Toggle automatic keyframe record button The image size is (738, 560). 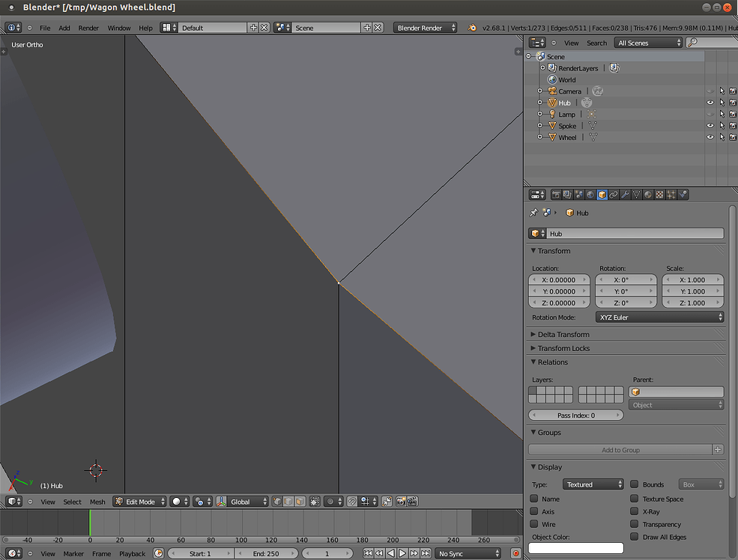tap(515, 553)
